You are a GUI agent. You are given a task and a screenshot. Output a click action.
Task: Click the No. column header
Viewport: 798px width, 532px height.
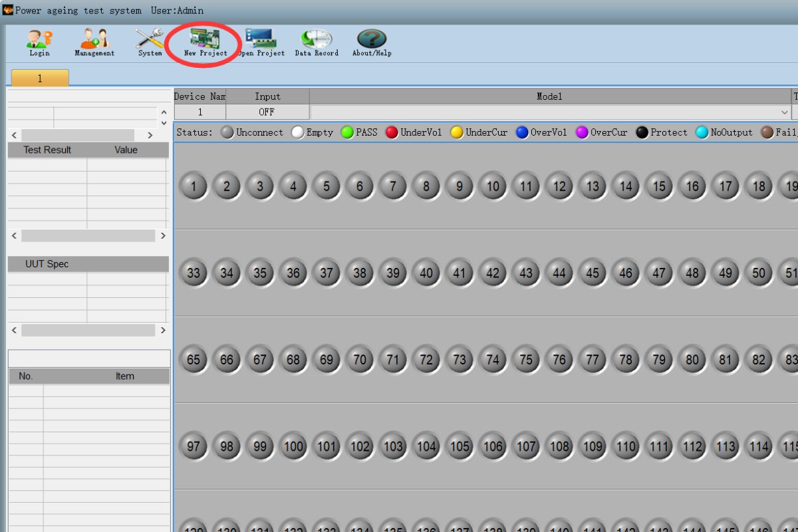point(25,376)
